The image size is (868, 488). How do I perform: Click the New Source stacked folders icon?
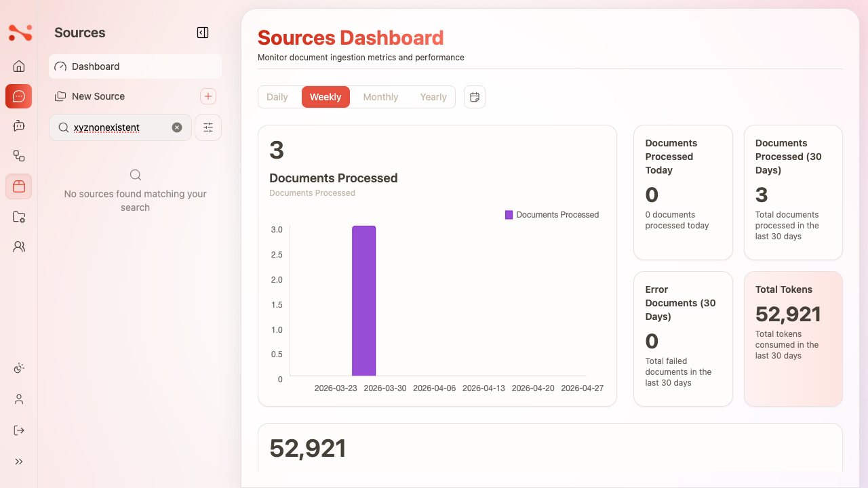point(60,96)
